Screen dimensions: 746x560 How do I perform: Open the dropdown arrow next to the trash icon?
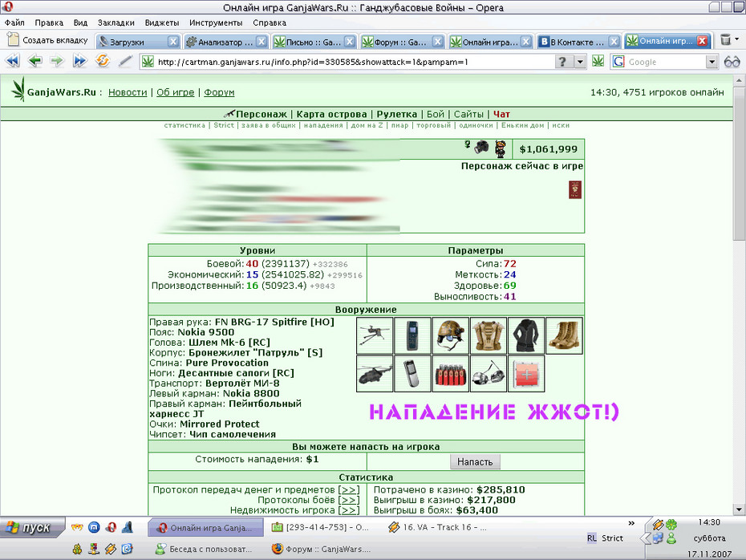coord(737,39)
